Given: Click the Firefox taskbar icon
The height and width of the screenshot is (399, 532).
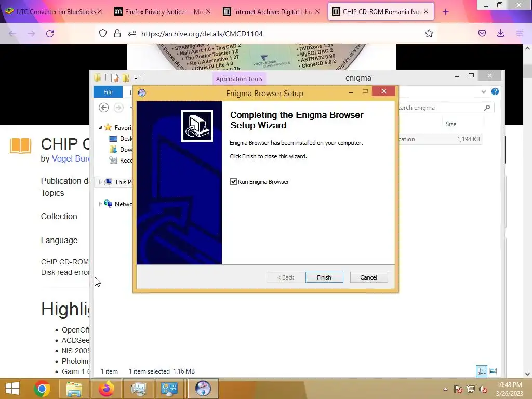Looking at the screenshot, I should (106, 389).
